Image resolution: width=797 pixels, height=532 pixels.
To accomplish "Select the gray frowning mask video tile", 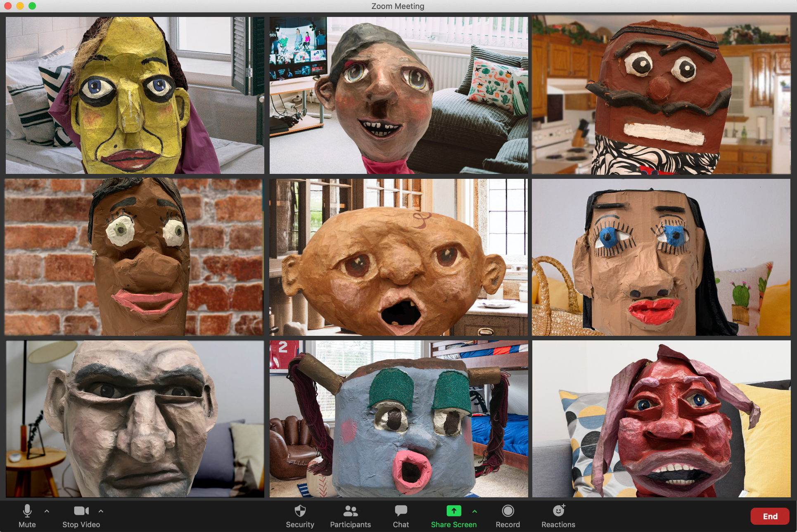I will 135,419.
